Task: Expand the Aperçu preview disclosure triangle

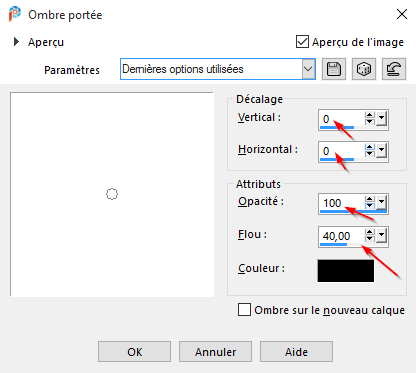Action: 16,42
